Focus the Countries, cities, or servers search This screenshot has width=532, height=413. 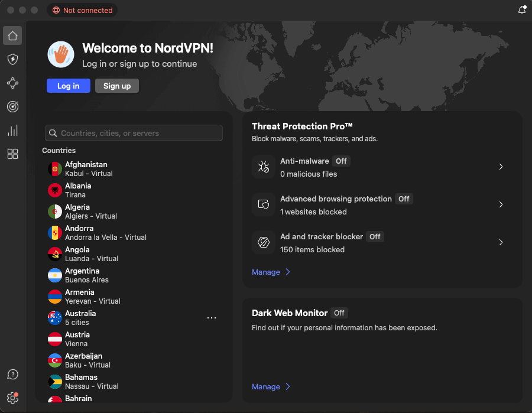point(134,133)
